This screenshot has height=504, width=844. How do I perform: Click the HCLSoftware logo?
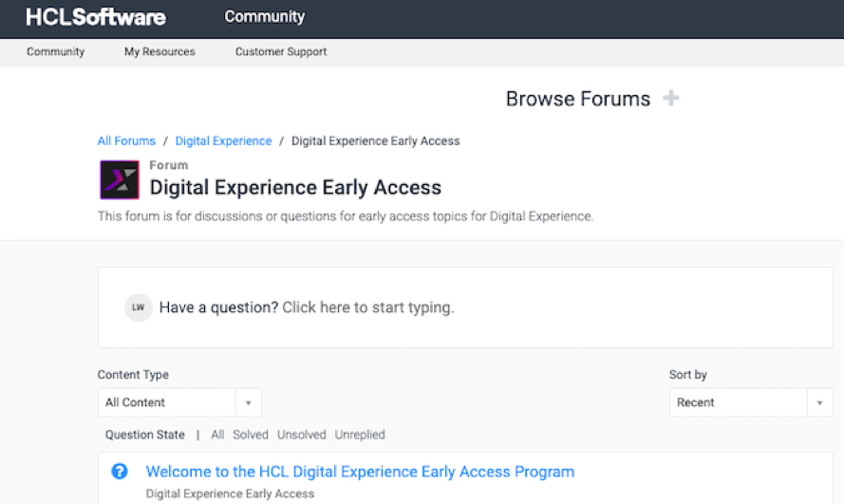pos(96,17)
